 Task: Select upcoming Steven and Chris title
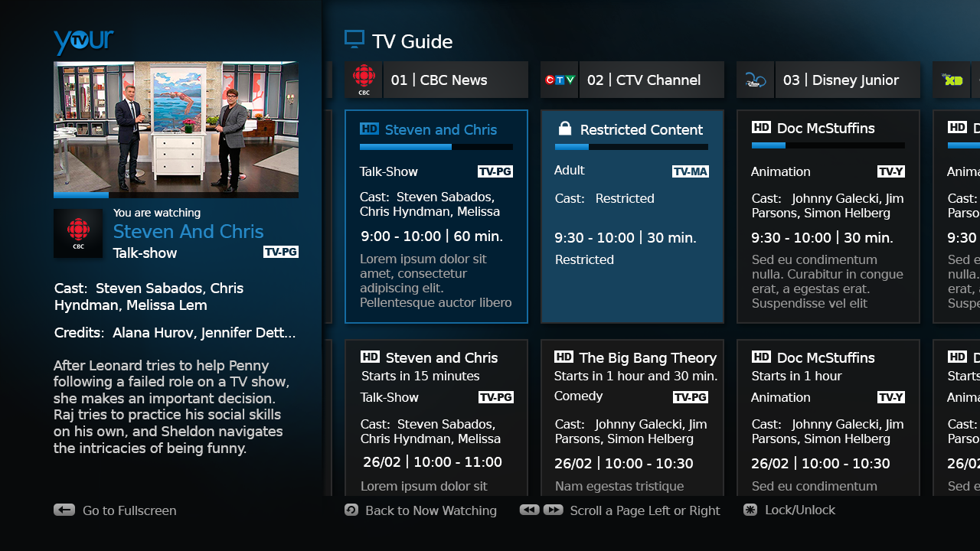tap(442, 357)
